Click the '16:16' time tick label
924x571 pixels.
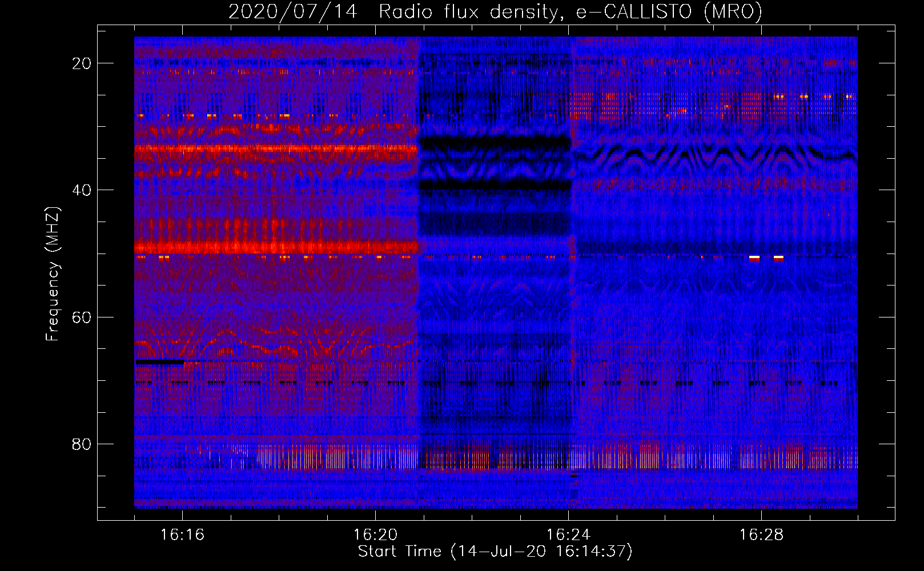183,535
